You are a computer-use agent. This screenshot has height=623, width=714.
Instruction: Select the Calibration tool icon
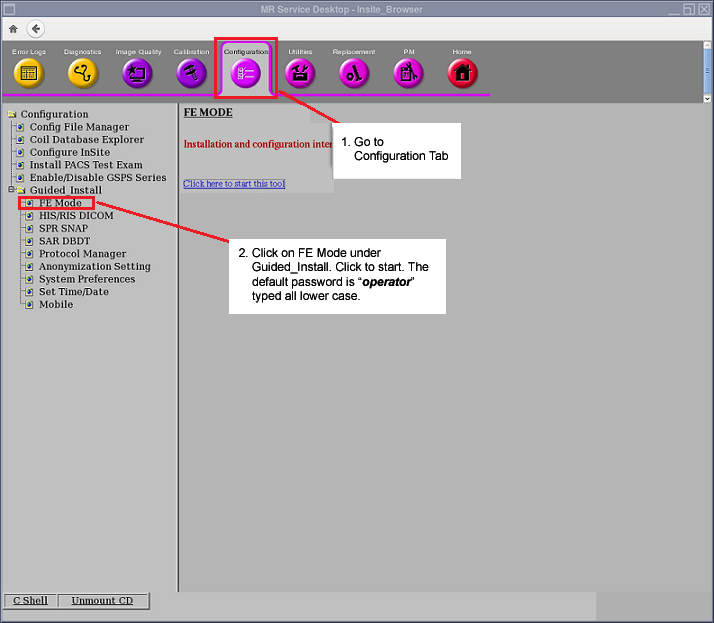pos(191,73)
